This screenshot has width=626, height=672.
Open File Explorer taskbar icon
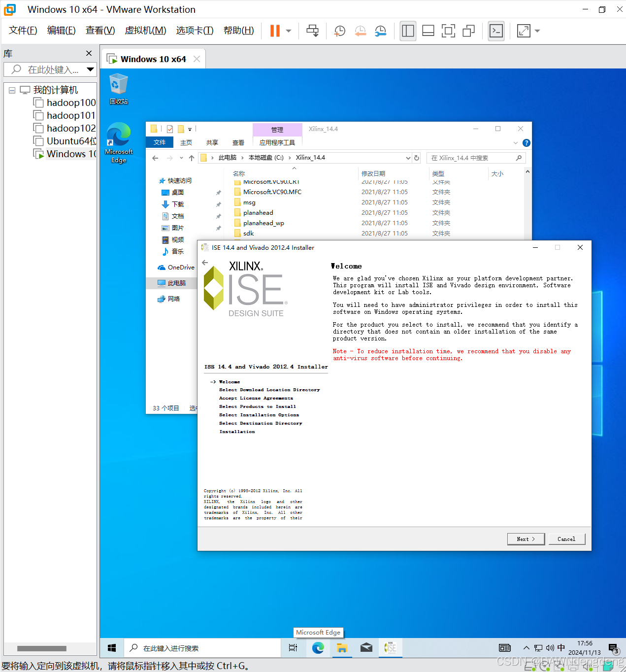coord(342,648)
